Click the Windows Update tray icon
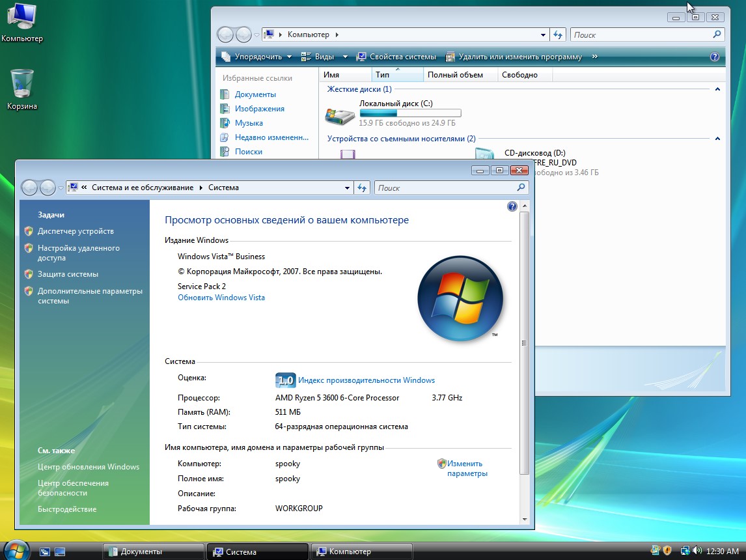Viewport: 746px width, 560px height. [x=655, y=550]
